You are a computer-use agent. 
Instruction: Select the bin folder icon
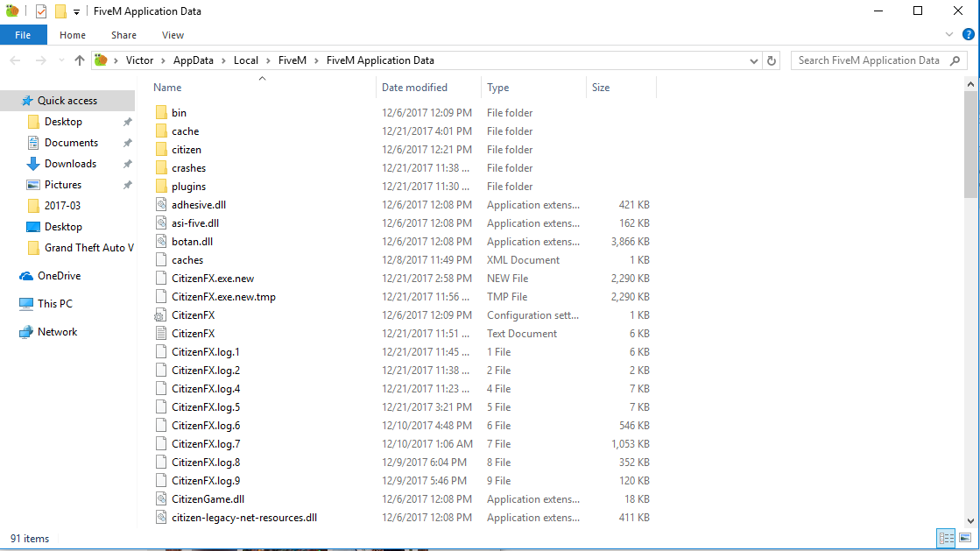coord(161,113)
